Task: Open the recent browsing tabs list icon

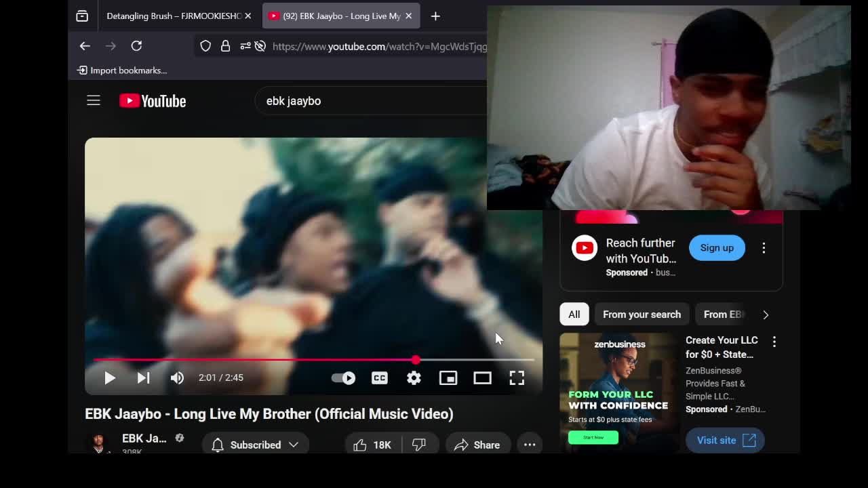Action: (x=82, y=16)
